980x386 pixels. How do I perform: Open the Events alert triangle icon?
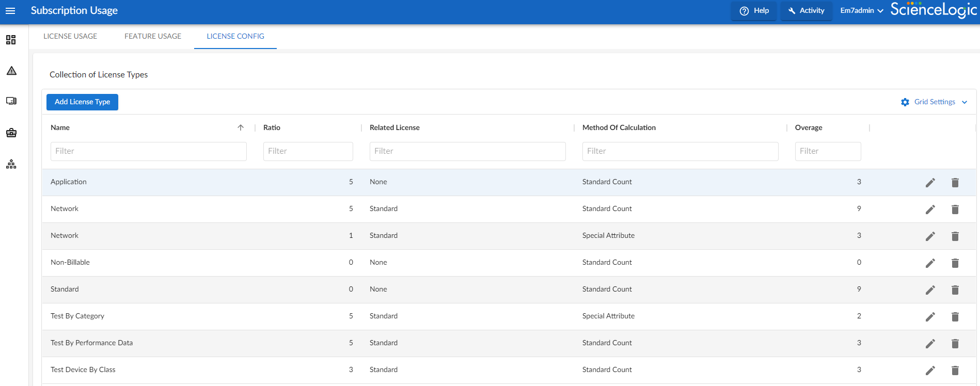coord(11,71)
